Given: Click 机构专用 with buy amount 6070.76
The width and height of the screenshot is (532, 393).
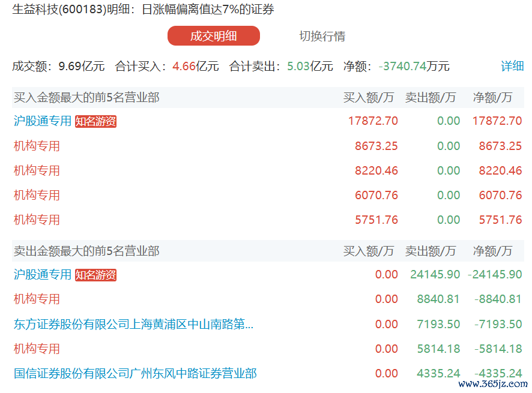Looking at the screenshot, I should pos(37,195).
